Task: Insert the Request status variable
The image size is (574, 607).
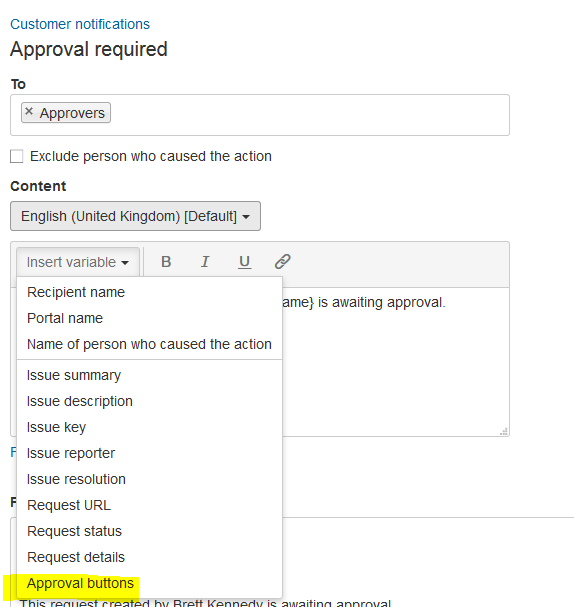Action: (x=74, y=531)
